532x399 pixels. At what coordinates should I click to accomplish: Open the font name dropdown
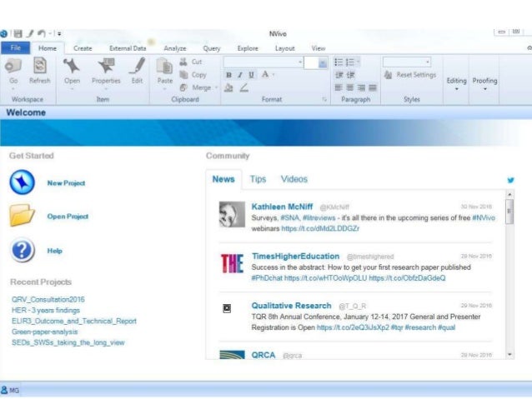click(300, 62)
